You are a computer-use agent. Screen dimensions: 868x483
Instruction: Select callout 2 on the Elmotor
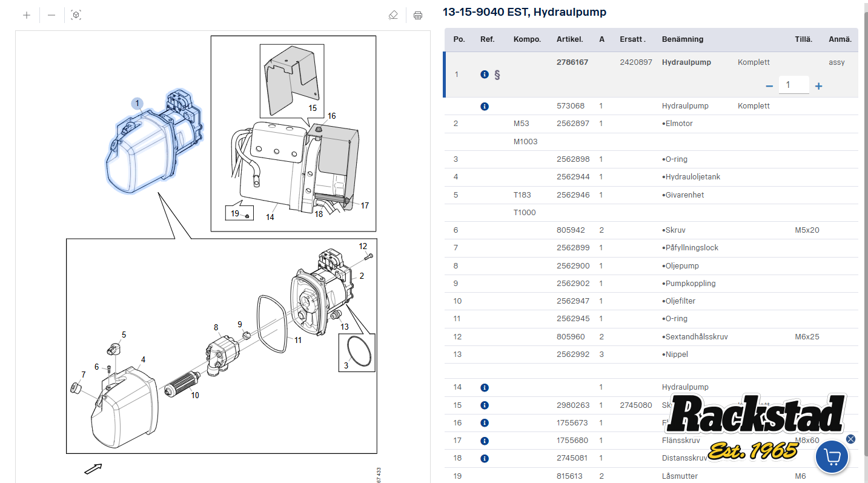[x=362, y=276]
